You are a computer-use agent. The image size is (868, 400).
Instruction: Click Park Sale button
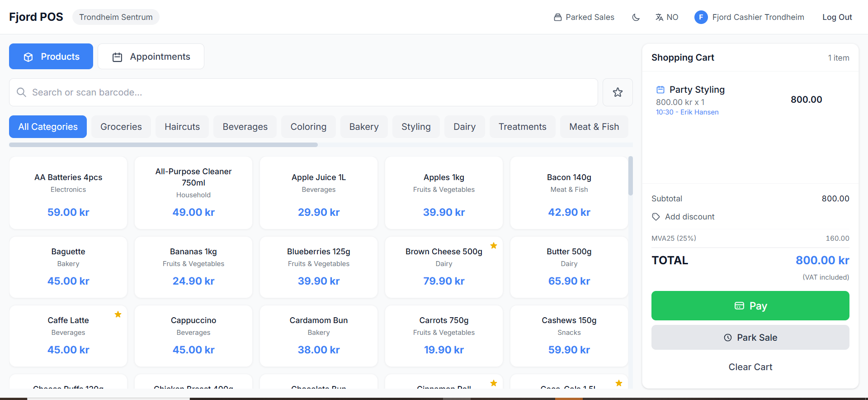point(750,338)
